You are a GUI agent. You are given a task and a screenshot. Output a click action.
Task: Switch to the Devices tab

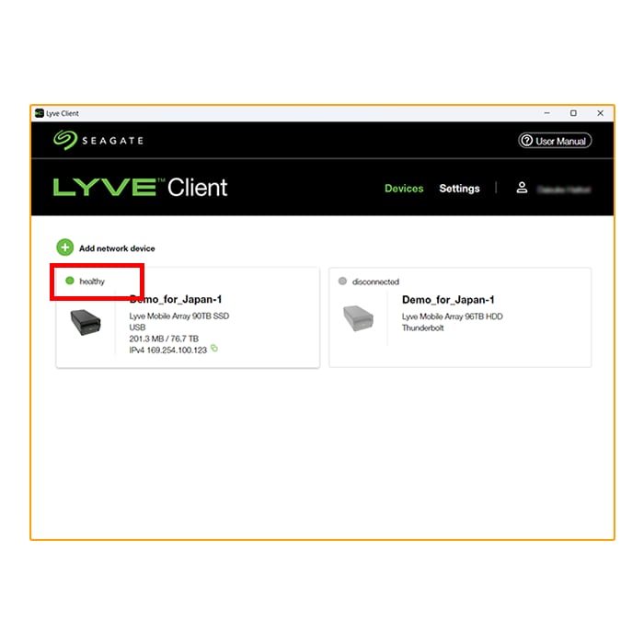404,189
